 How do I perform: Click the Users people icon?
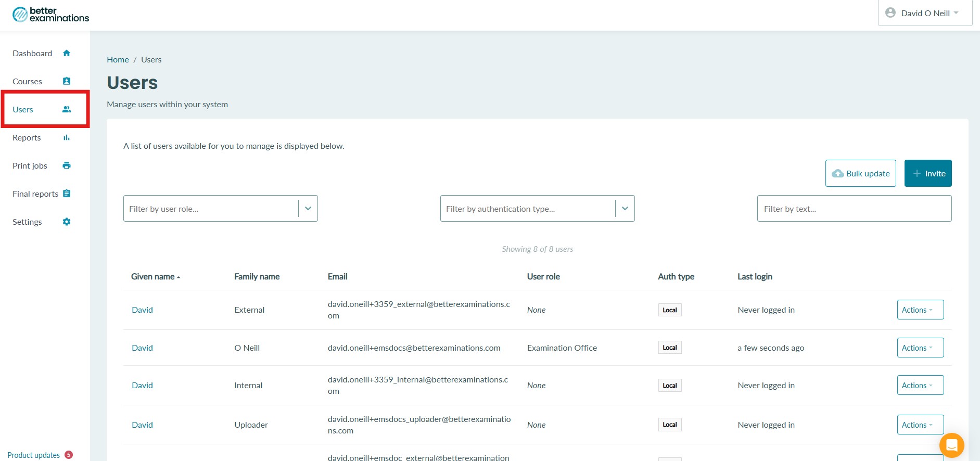point(67,109)
